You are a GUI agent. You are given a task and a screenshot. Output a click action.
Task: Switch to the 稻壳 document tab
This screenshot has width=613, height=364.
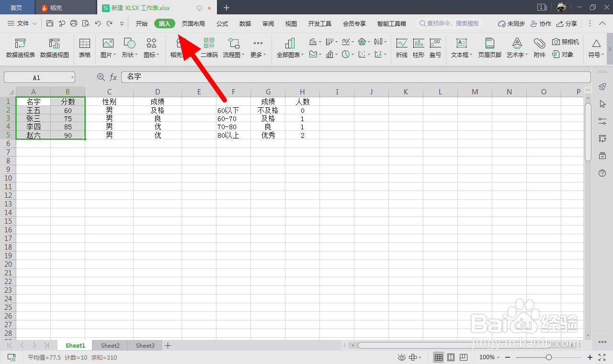point(66,8)
